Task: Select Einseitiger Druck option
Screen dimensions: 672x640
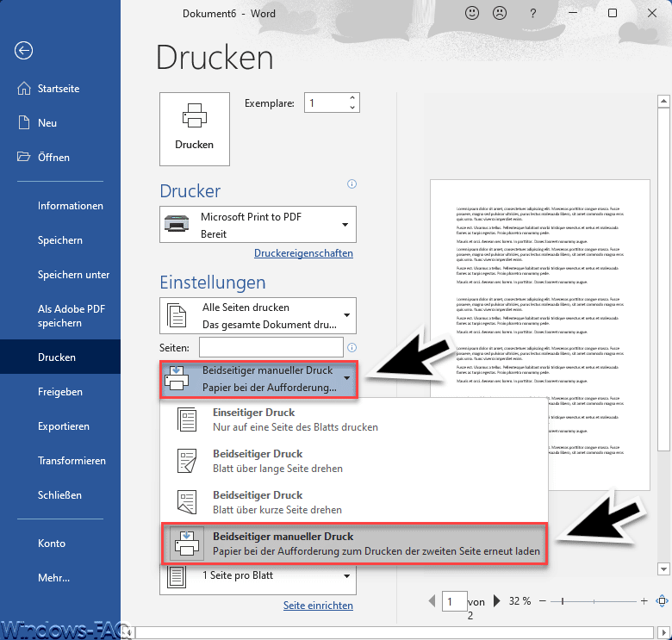Action: [354, 419]
